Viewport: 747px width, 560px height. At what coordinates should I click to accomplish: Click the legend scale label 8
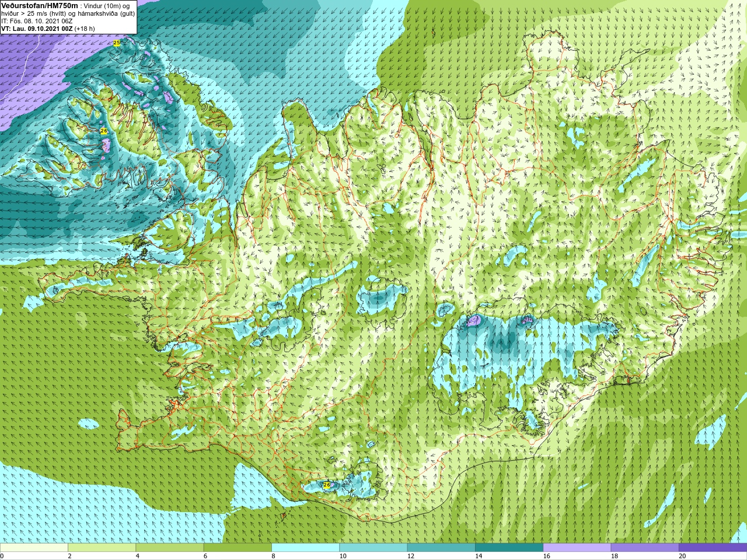point(274,556)
